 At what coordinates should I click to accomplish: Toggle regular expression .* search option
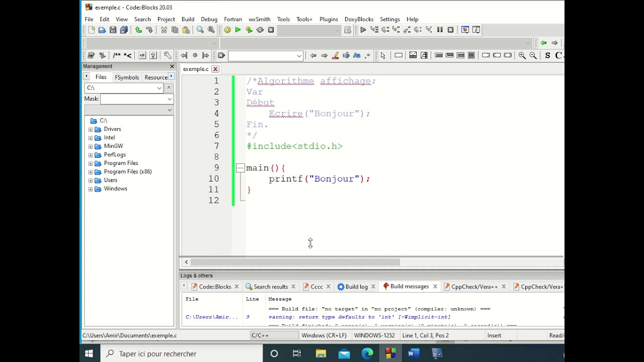coord(367,56)
